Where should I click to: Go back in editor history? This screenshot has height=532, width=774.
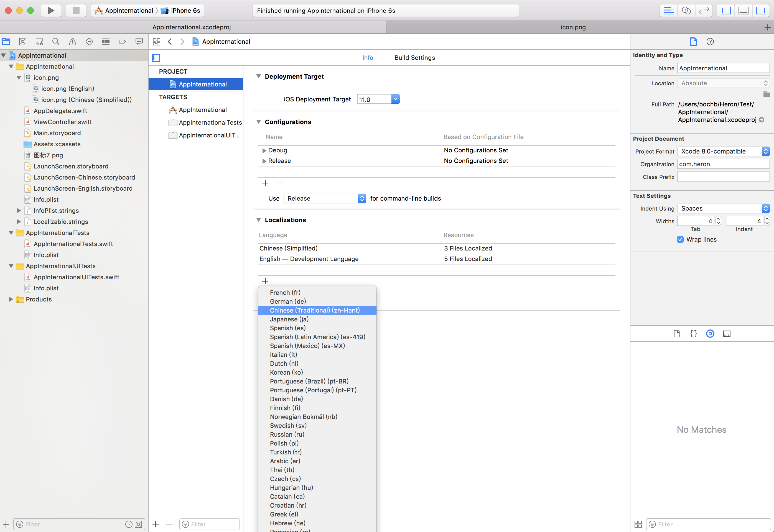coord(170,42)
